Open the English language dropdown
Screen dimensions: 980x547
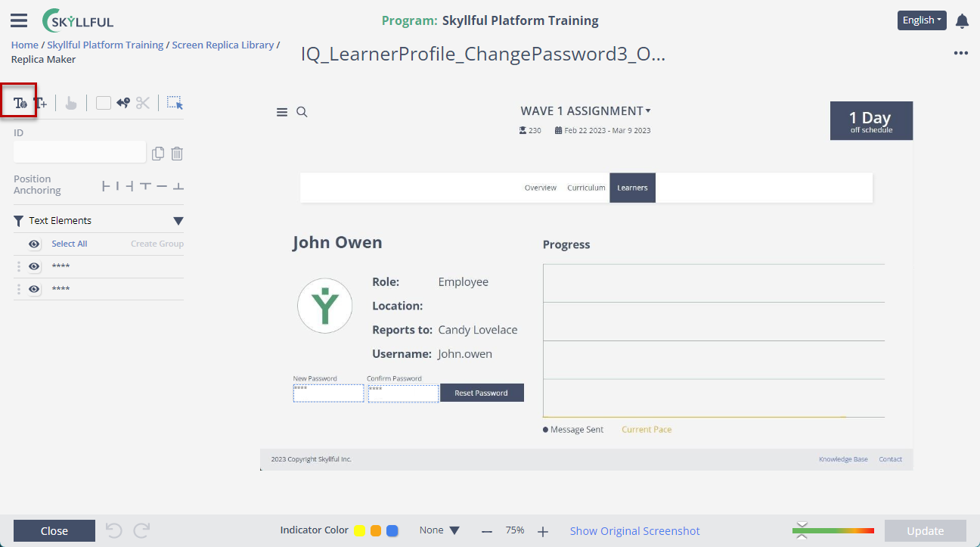pos(922,20)
